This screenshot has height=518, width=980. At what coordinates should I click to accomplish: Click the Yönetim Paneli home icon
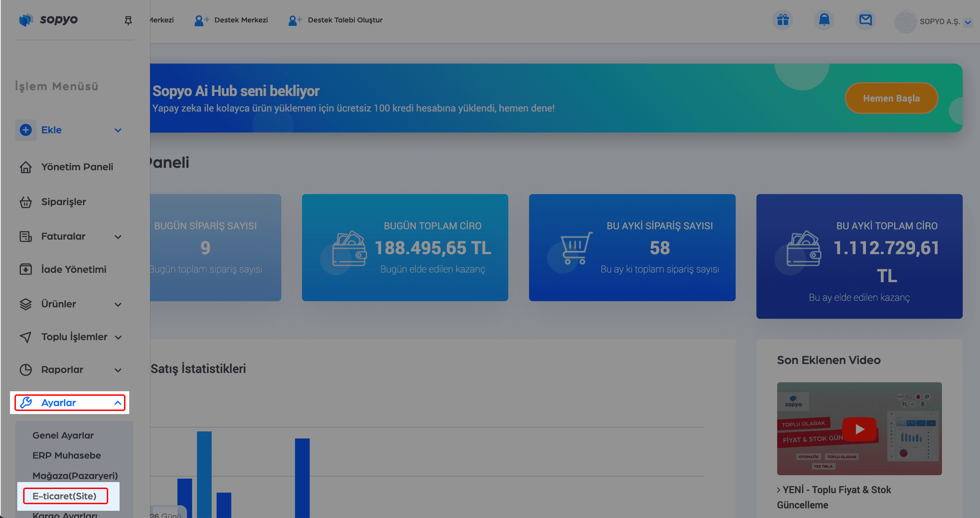tap(26, 167)
